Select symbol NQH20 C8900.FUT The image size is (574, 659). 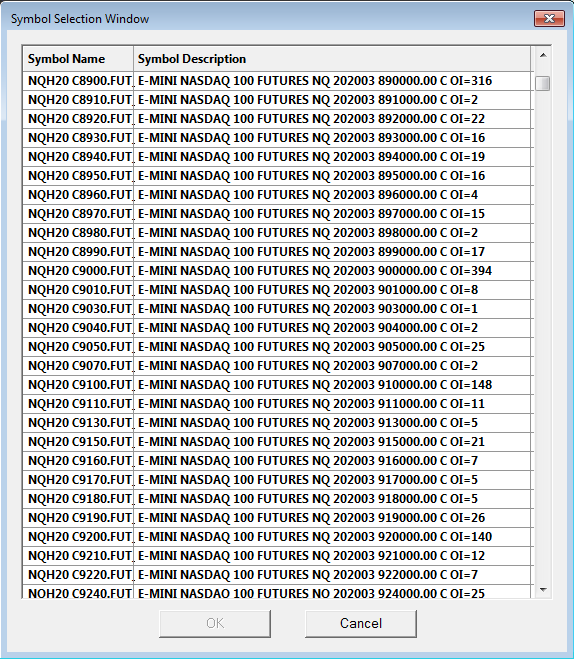click(78, 81)
